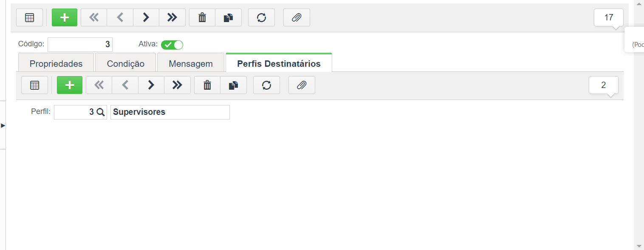Expand collapsed left side panel arrow

click(3, 125)
